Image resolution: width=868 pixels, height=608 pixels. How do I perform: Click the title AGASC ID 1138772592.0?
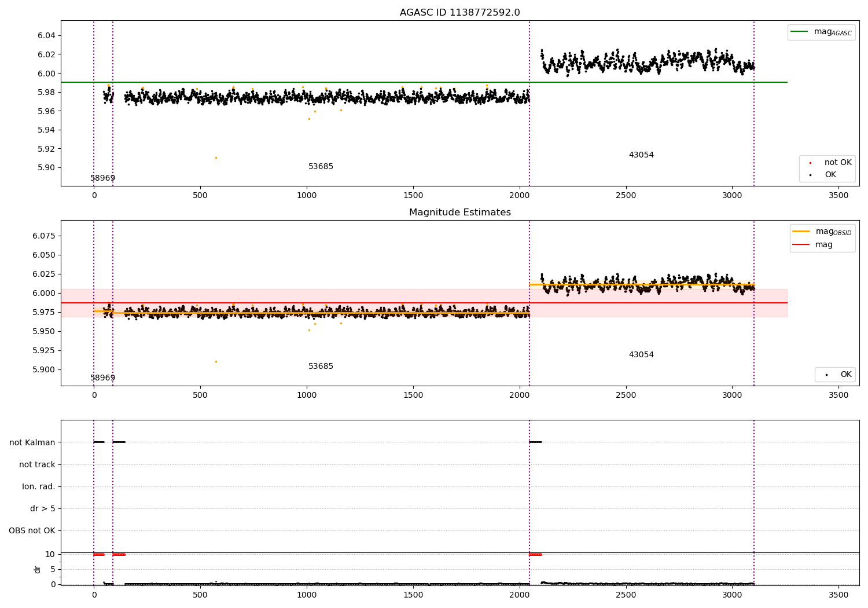[x=459, y=13]
